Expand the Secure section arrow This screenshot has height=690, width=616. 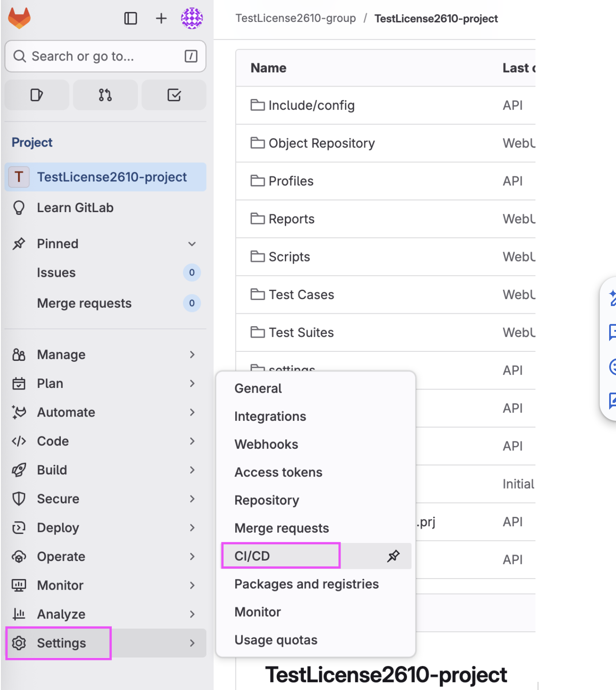(192, 499)
